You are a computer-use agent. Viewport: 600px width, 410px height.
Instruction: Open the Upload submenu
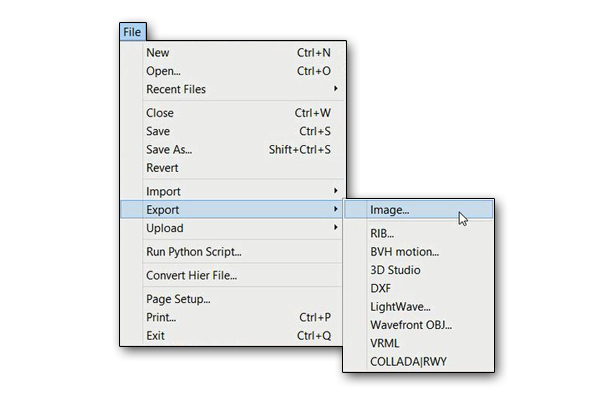pyautogui.click(x=233, y=228)
